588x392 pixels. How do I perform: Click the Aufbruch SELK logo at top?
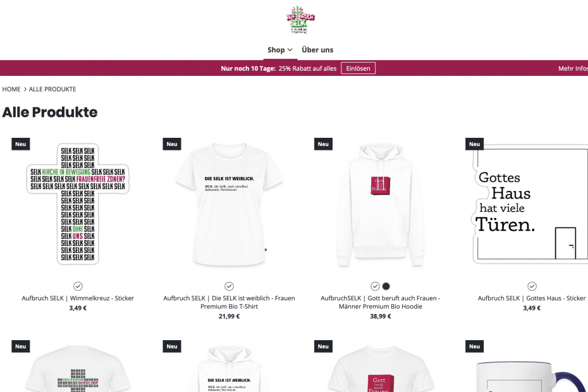click(x=300, y=20)
